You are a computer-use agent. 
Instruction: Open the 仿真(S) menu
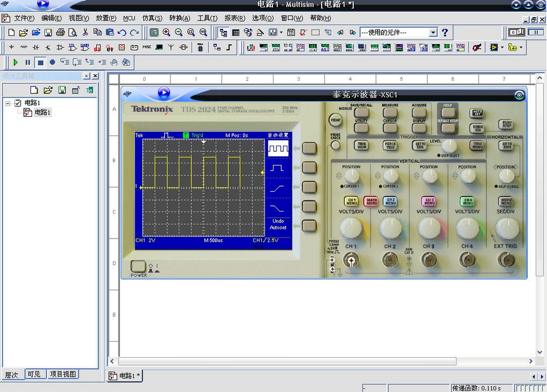(152, 18)
